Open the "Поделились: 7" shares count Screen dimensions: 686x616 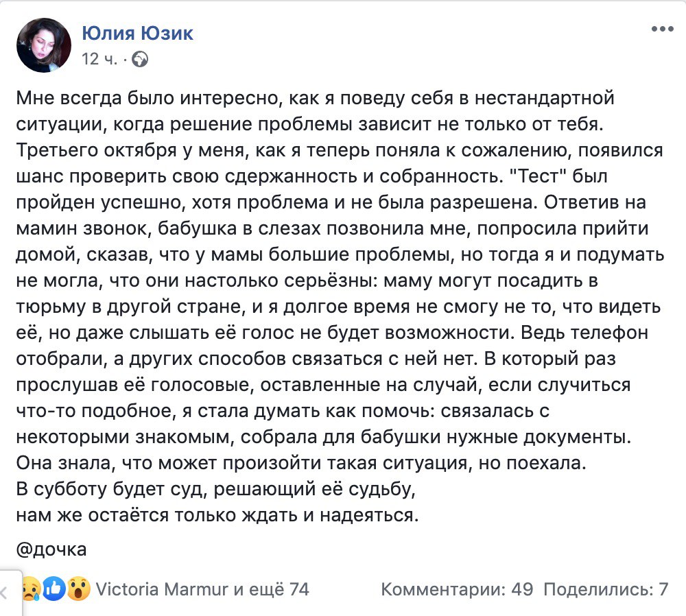(605, 589)
